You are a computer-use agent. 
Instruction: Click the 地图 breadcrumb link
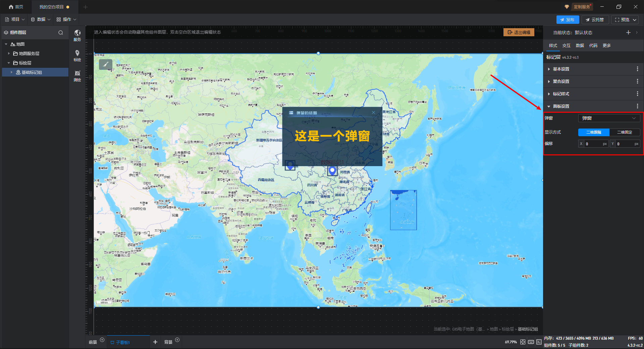(494, 329)
